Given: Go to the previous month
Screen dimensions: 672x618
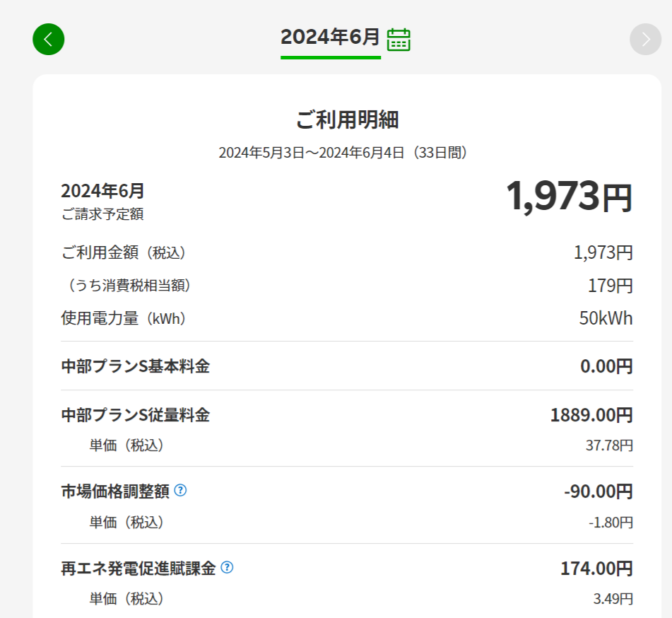Looking at the screenshot, I should [48, 39].
